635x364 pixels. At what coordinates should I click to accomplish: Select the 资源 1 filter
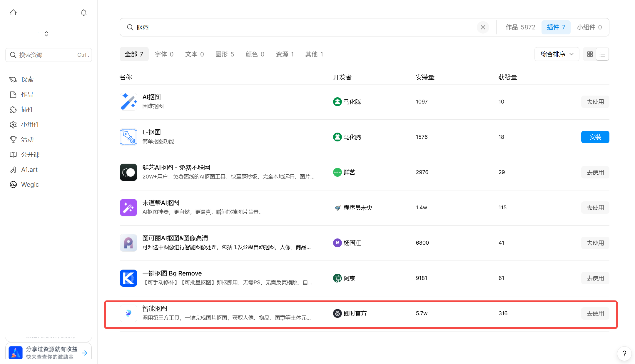click(285, 54)
